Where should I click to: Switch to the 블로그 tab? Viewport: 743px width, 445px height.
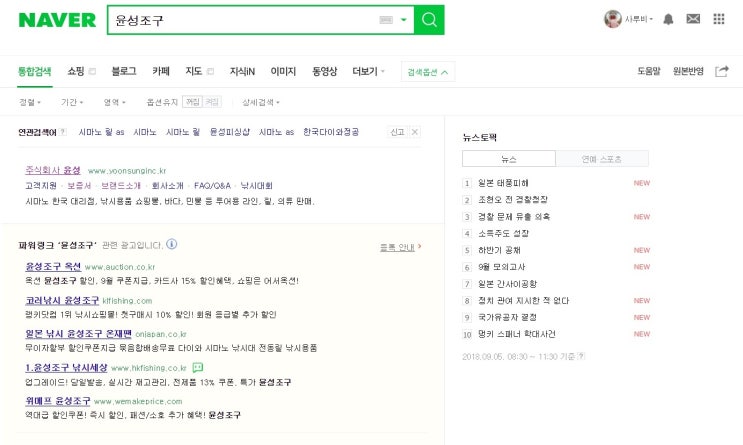click(124, 72)
